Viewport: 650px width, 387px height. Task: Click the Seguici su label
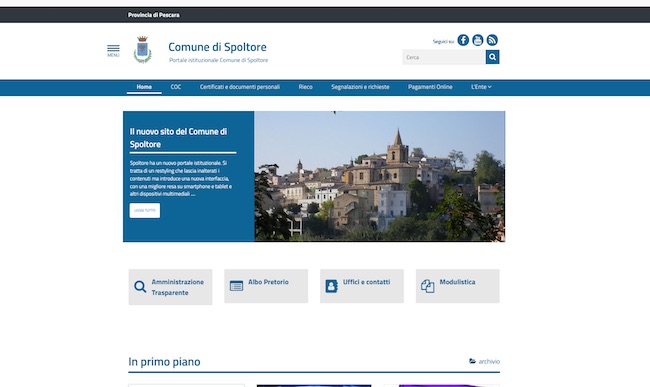click(444, 41)
